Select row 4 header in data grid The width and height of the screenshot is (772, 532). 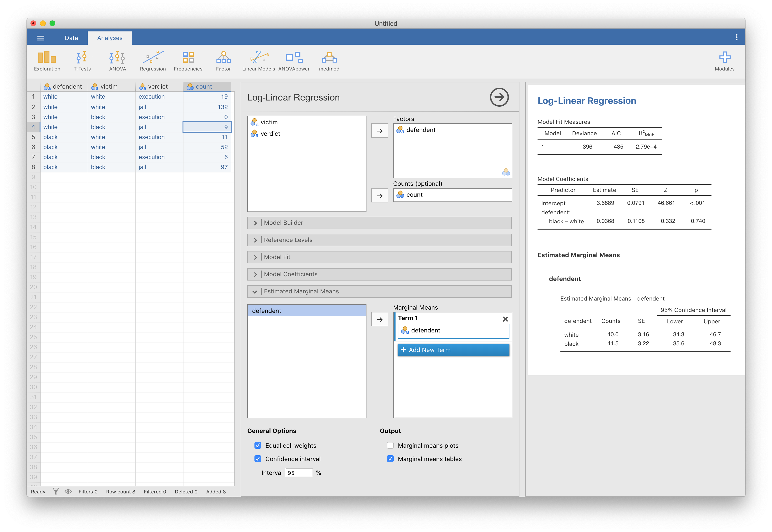tap(33, 127)
